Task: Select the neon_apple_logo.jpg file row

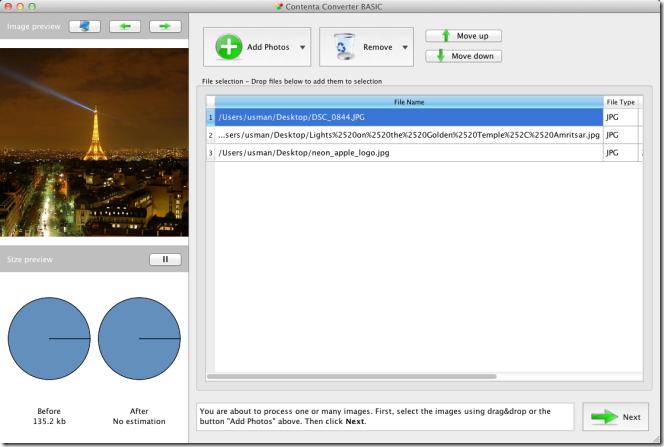Action: pos(409,153)
